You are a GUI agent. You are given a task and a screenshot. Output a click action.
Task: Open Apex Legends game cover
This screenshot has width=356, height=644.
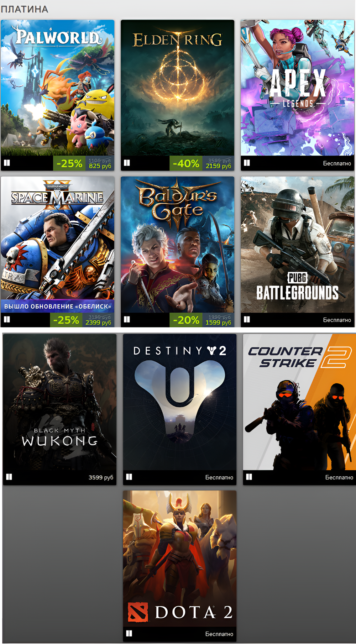(298, 88)
